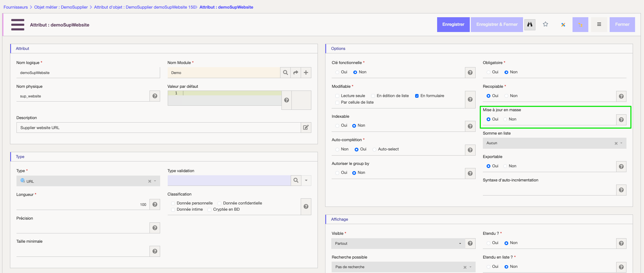This screenshot has height=273, width=644.
Task: Click the star favorite icon
Action: pos(545,24)
